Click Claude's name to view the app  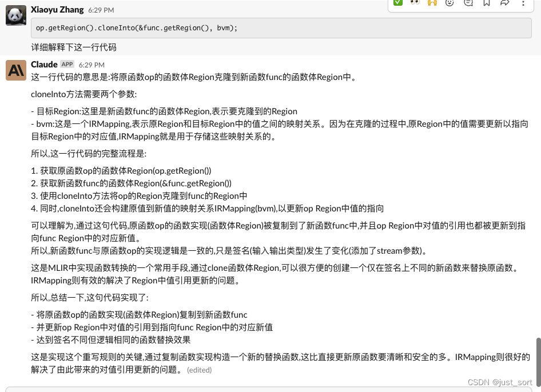(44, 65)
